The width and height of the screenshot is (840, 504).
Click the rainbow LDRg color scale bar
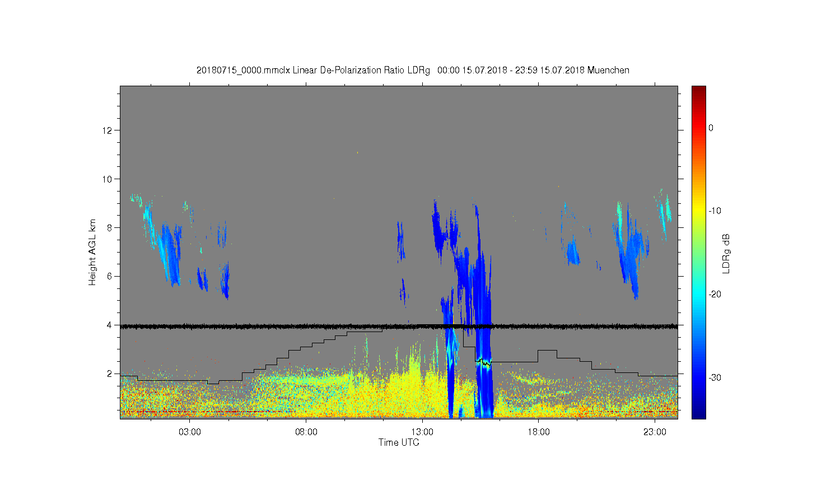click(699, 252)
